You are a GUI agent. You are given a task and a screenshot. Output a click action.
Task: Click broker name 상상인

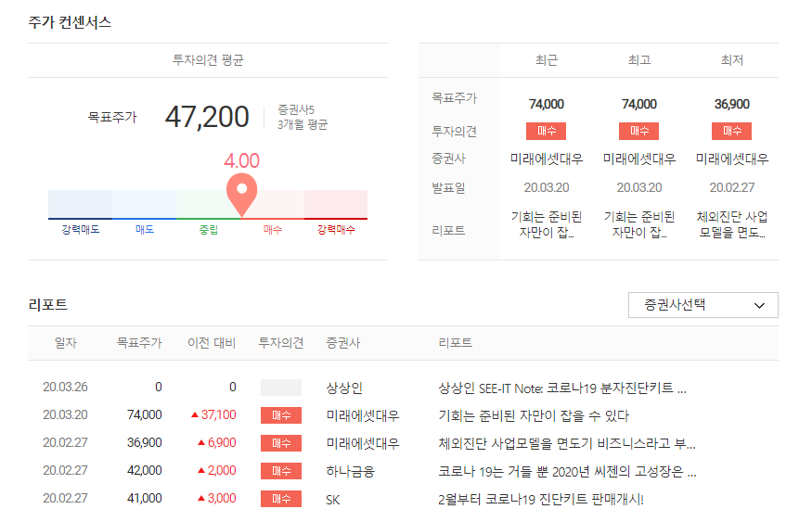(x=344, y=388)
